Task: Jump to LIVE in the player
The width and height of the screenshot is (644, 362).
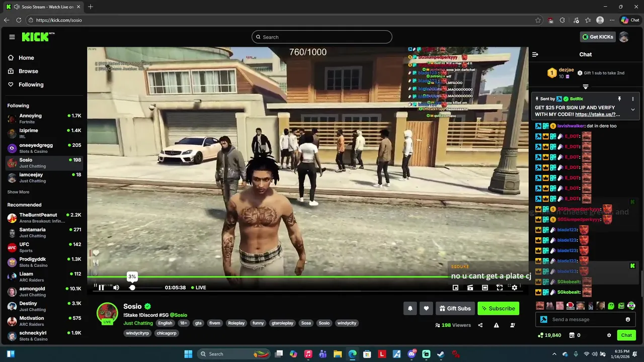Action: coord(198,288)
